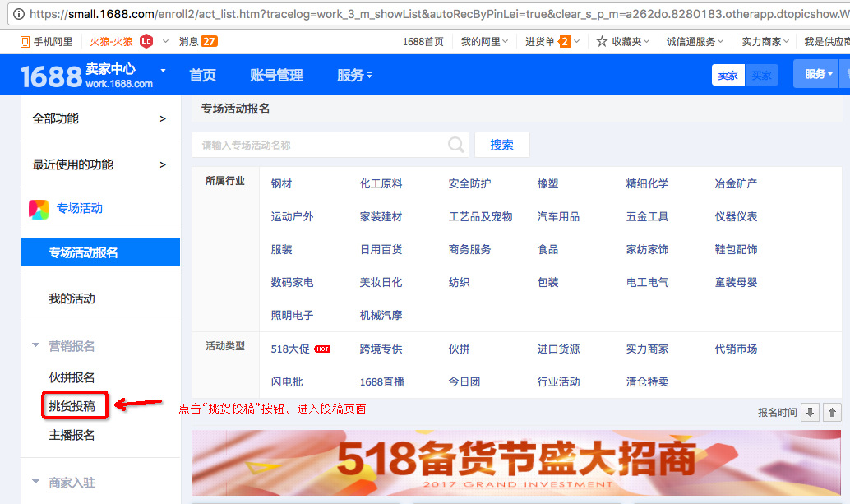
Task: Sort 报名时间 descending with the down arrow
Action: coord(810,413)
